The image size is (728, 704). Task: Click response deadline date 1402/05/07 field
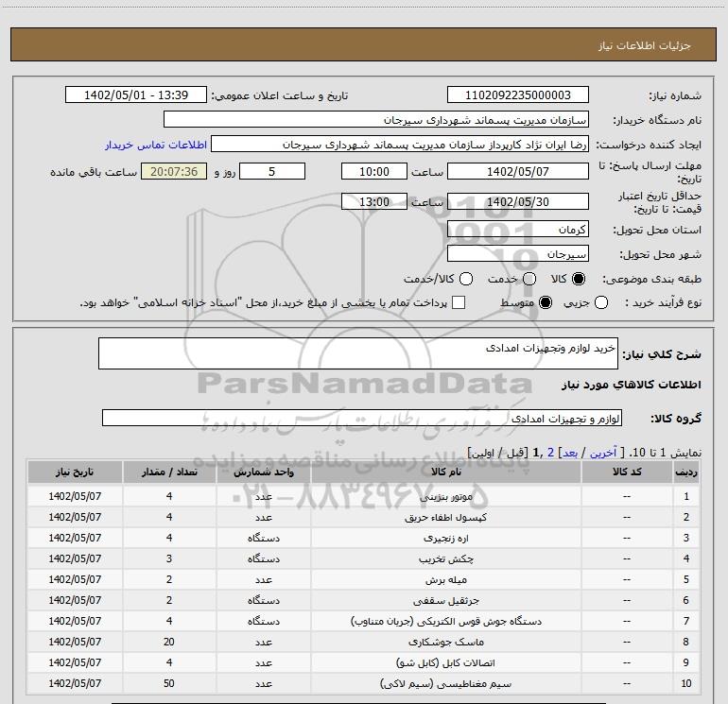518,171
